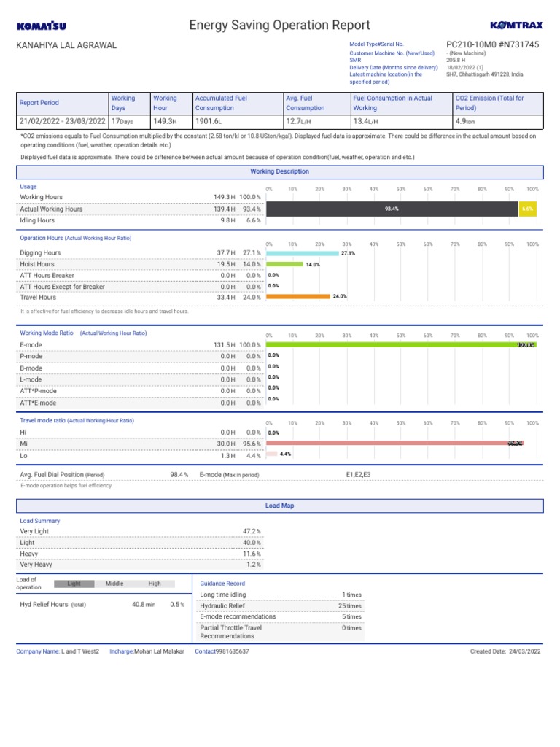This screenshot has width=560, height=747.
Task: Click the 13.4 L/H fuel consumption cell
Action: pos(402,122)
